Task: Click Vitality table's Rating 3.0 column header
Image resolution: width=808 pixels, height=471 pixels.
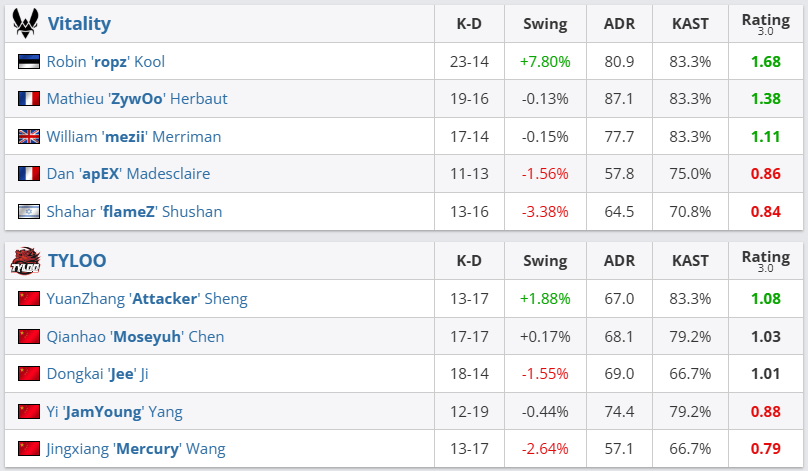Action: coord(765,23)
